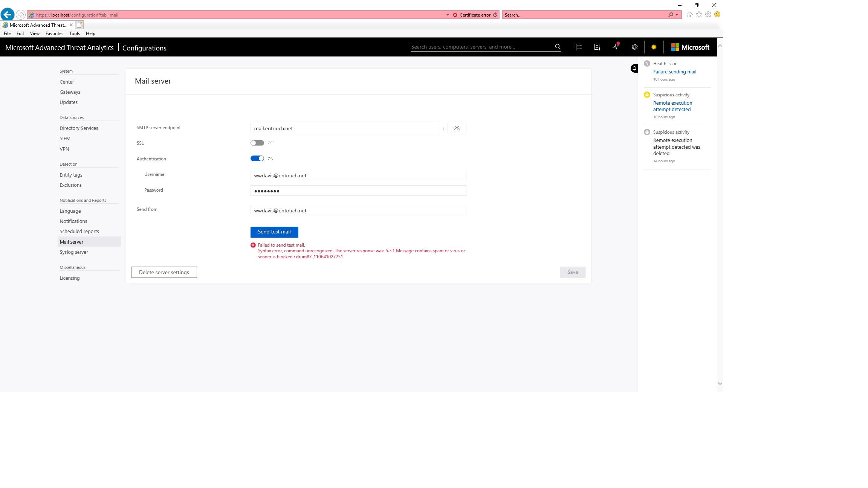The width and height of the screenshot is (868, 488).
Task: Click the Send from input field
Action: click(358, 210)
